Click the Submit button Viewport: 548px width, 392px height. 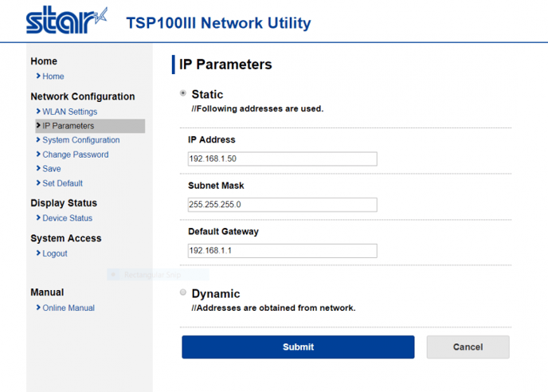pyautogui.click(x=298, y=347)
